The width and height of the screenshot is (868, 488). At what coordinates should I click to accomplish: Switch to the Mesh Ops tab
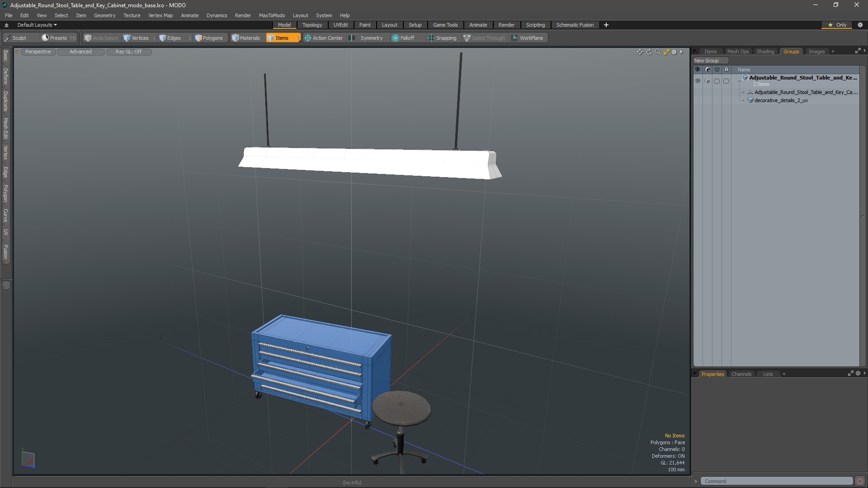[x=737, y=52]
